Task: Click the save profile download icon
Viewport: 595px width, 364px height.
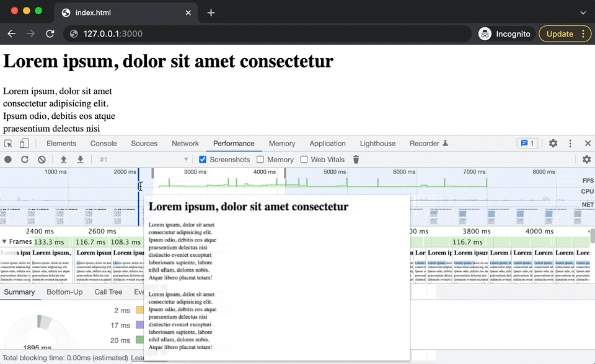Action: pos(80,160)
